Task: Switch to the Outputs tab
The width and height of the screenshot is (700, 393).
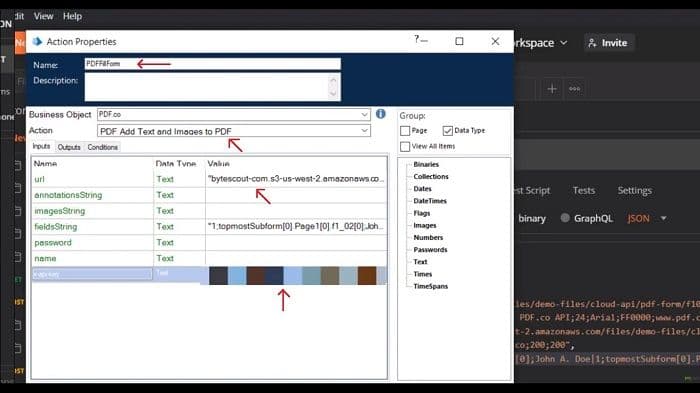Action: click(x=69, y=147)
